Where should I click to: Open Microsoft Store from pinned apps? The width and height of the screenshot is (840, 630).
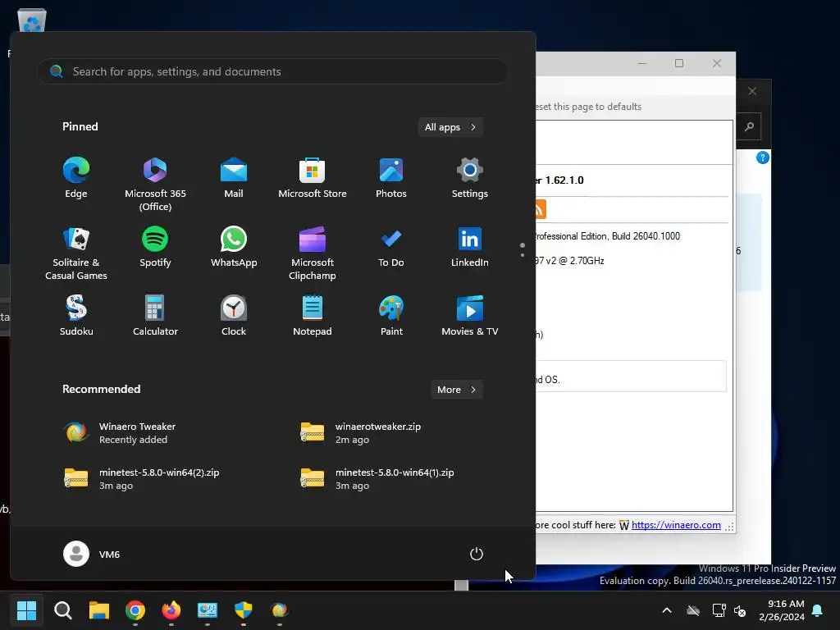(313, 179)
